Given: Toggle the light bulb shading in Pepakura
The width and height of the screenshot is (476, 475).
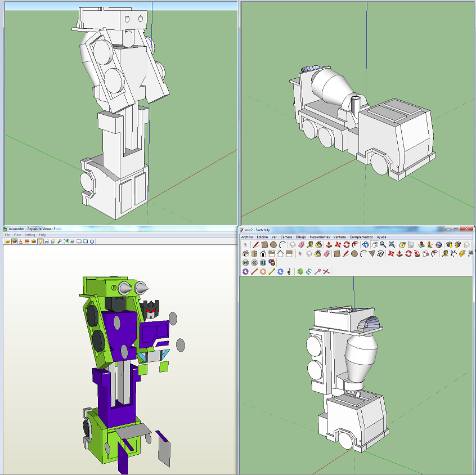Looking at the screenshot, I should pyautogui.click(x=40, y=243).
